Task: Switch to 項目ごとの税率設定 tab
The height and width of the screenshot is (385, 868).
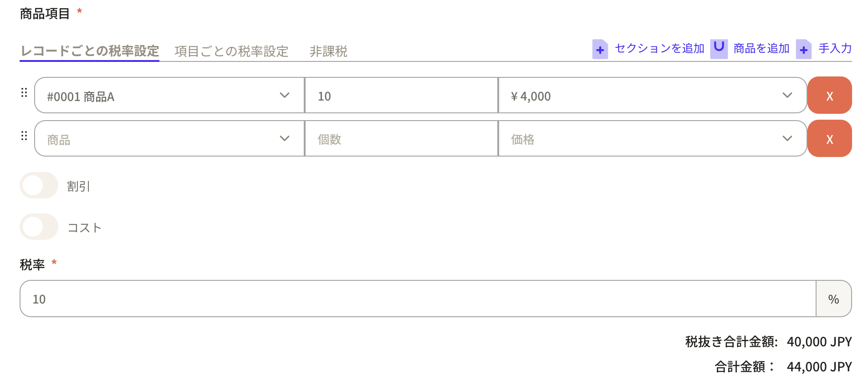Action: click(231, 51)
